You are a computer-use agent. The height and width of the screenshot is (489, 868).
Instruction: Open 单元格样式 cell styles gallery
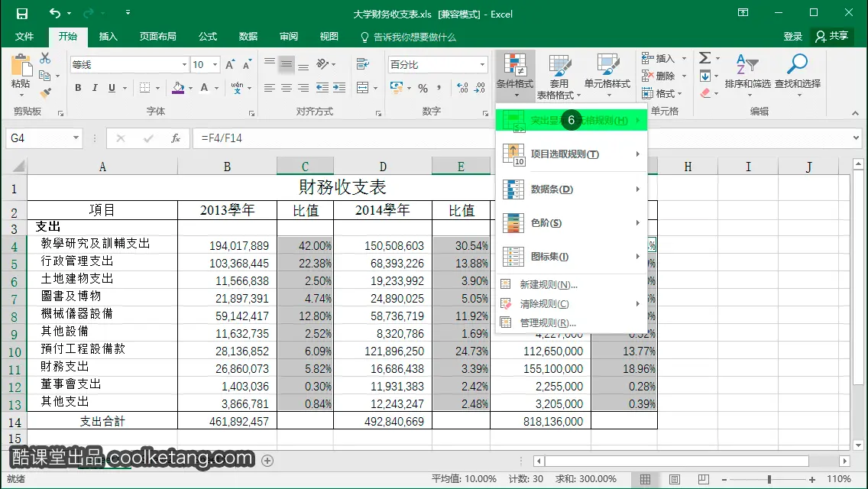[607, 76]
